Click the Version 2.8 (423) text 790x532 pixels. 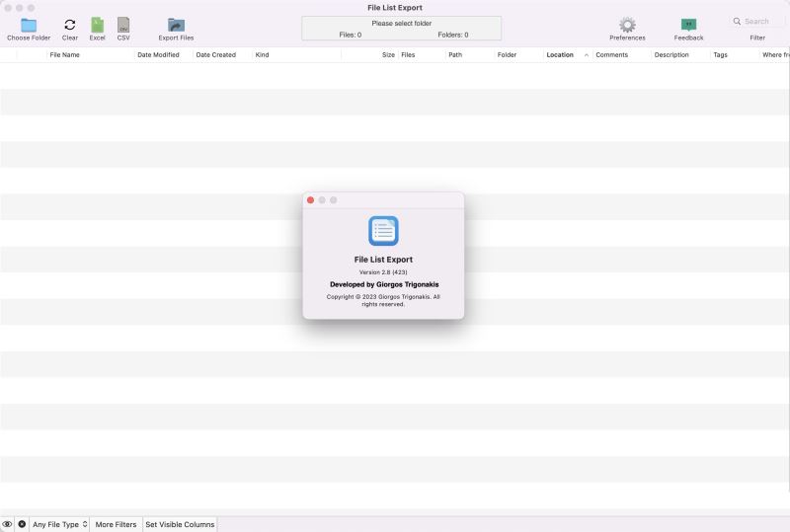(x=383, y=272)
